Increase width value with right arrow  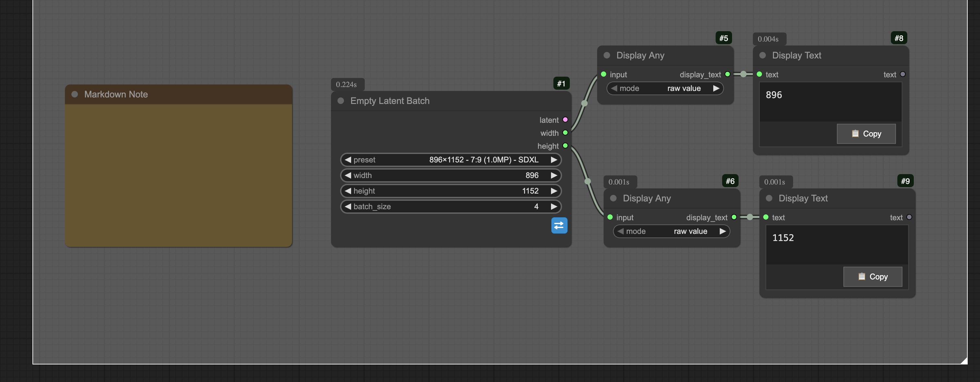click(554, 176)
